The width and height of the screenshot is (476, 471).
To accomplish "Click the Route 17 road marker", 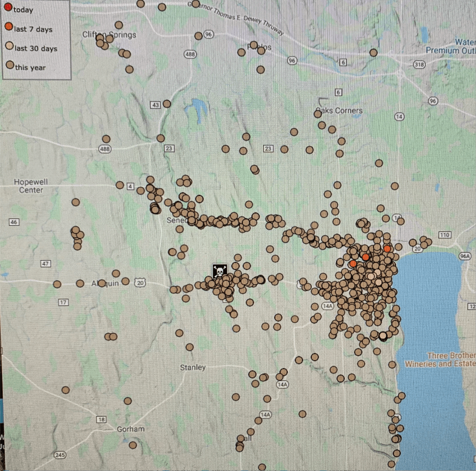I will (63, 302).
